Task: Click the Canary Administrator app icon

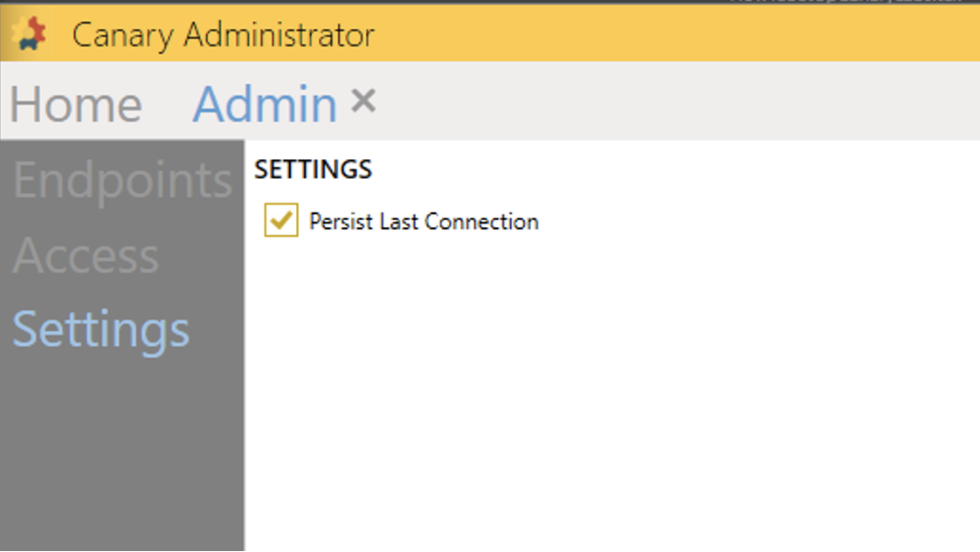Action: 29,34
